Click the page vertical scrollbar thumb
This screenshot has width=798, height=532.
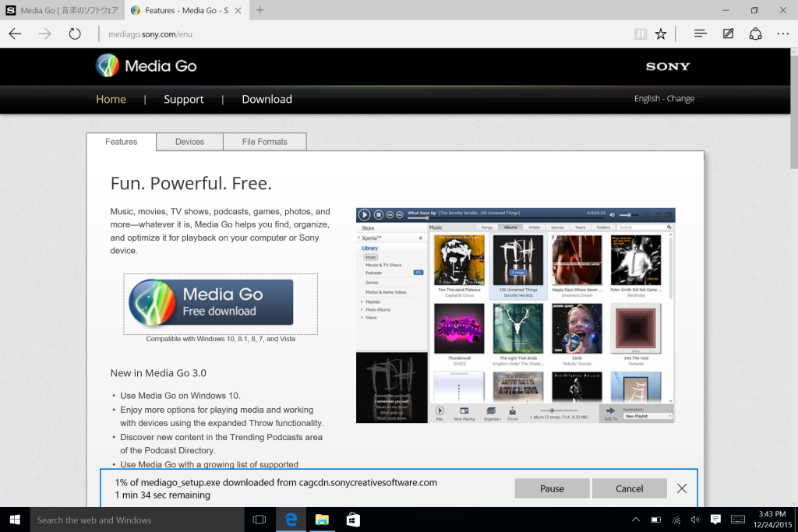[x=794, y=112]
